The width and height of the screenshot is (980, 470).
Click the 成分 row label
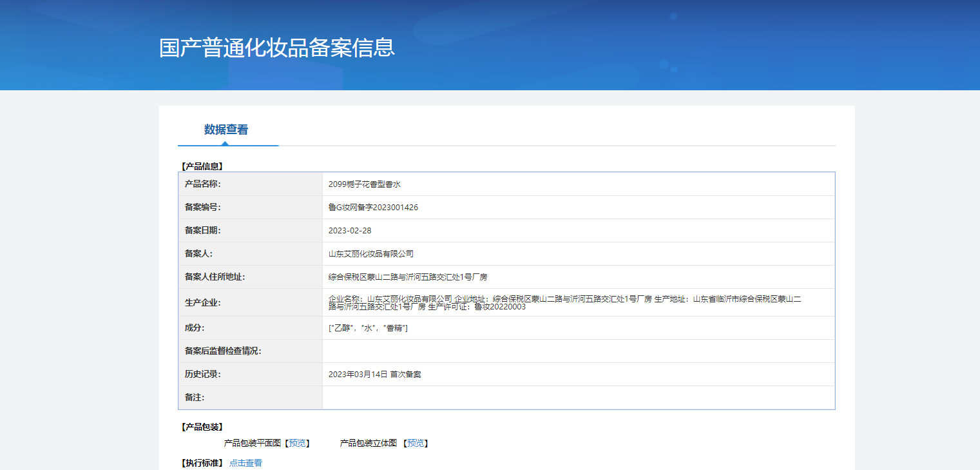click(195, 328)
